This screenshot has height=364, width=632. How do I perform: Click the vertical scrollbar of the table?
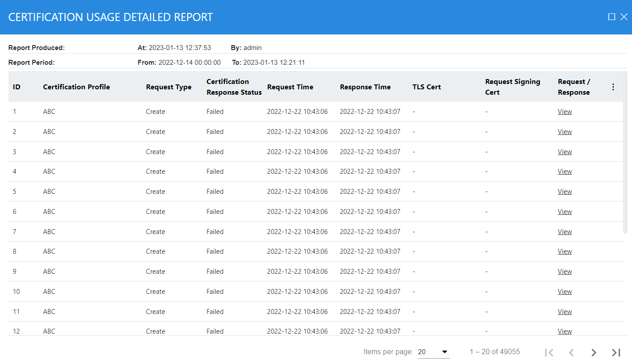625,152
